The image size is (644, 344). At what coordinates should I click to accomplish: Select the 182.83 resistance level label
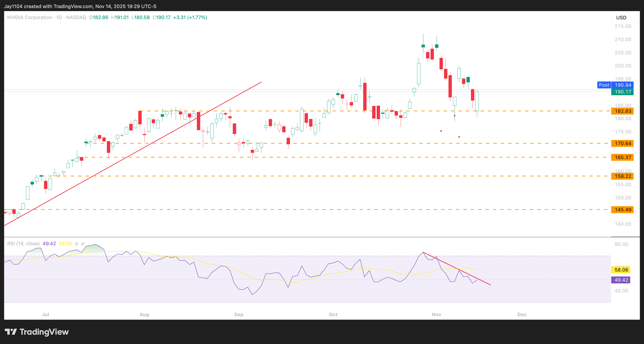tap(622, 112)
